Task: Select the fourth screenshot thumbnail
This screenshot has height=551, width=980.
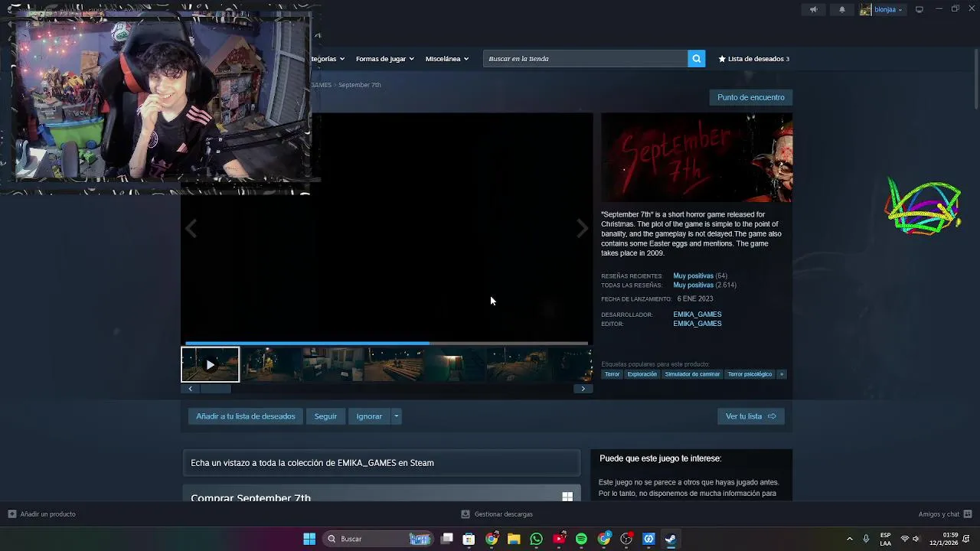Action: 394,364
